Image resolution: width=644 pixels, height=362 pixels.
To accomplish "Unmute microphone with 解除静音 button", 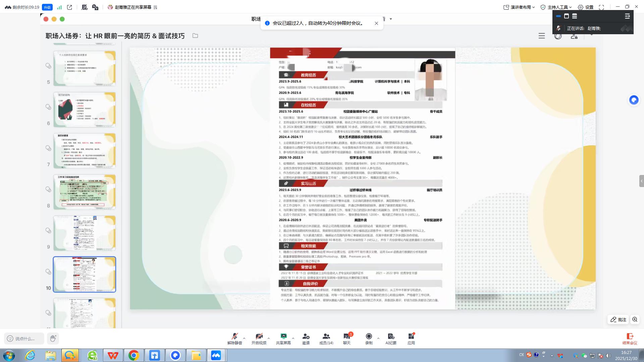I will [234, 338].
